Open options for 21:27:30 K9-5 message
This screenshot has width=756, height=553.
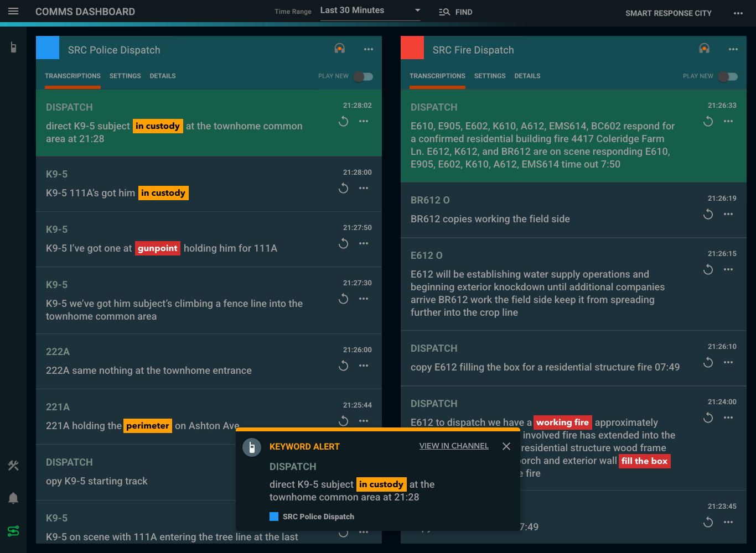tap(364, 299)
